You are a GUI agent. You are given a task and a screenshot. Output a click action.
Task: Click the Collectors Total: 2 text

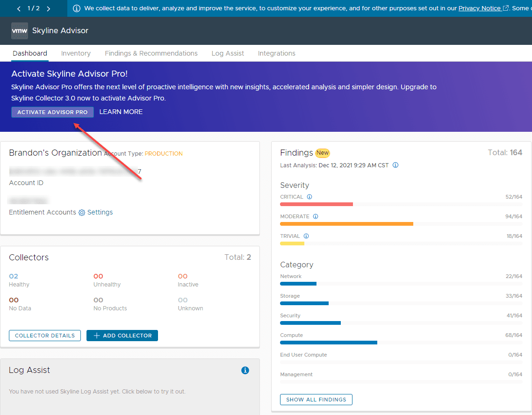[237, 257]
